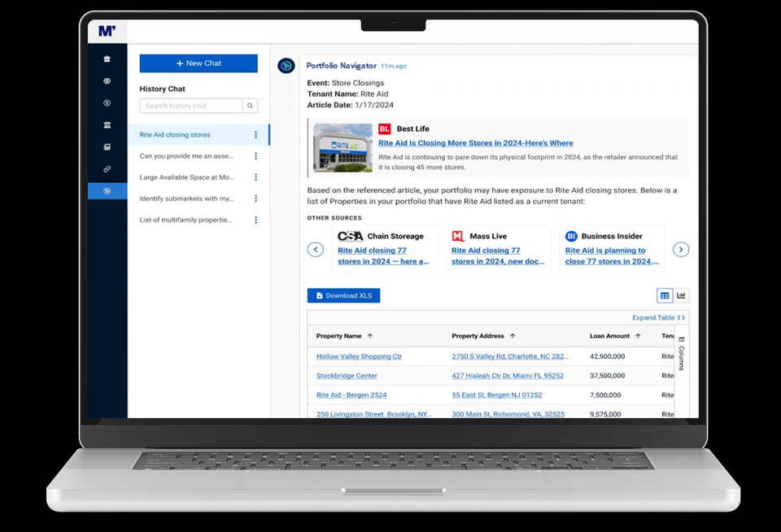
Task: Open Hollow Valley Shopping Ctr property
Action: (359, 356)
